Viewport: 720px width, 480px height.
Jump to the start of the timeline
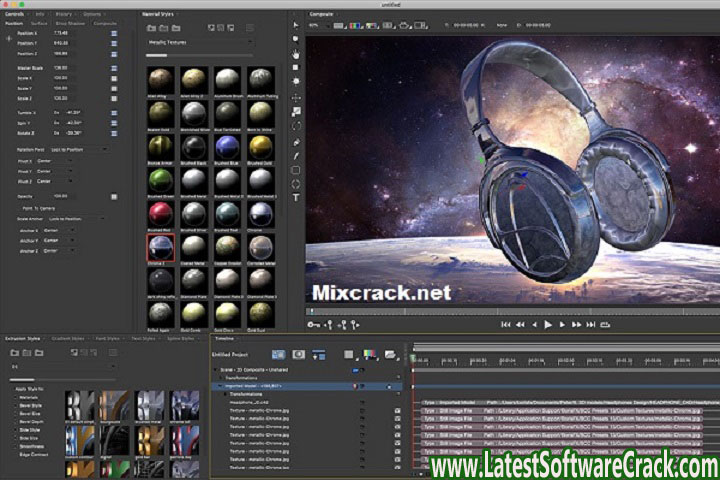[507, 324]
